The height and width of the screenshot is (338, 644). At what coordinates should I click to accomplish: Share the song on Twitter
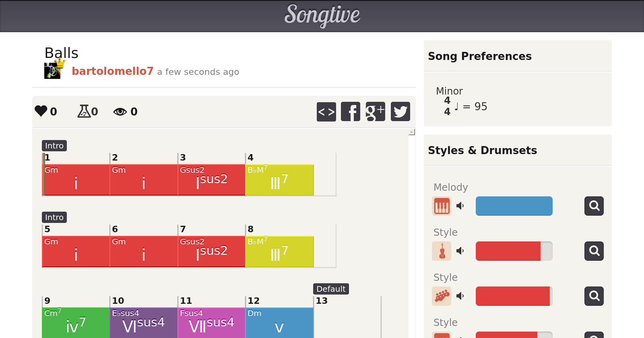pos(400,112)
